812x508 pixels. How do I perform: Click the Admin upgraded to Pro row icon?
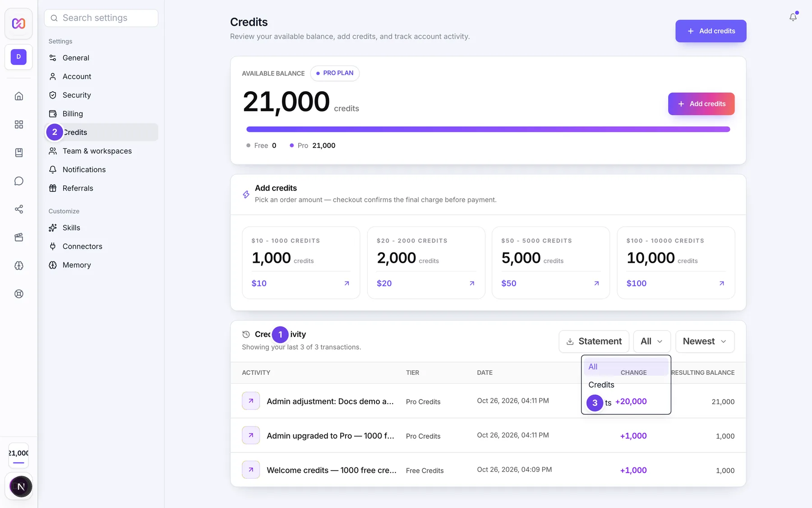(x=251, y=435)
